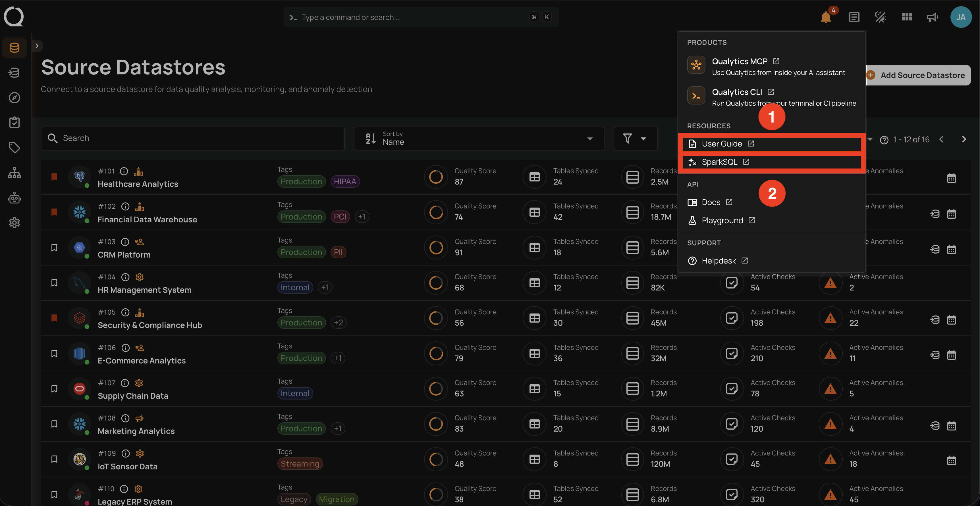Open SparkSQL from the Resources menu
This screenshot has width=980, height=506.
pyautogui.click(x=771, y=162)
